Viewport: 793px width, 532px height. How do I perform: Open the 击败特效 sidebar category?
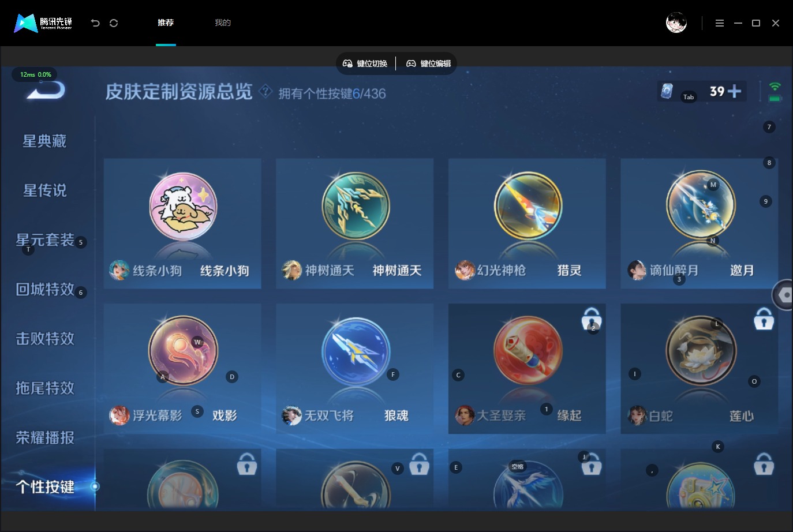point(45,339)
